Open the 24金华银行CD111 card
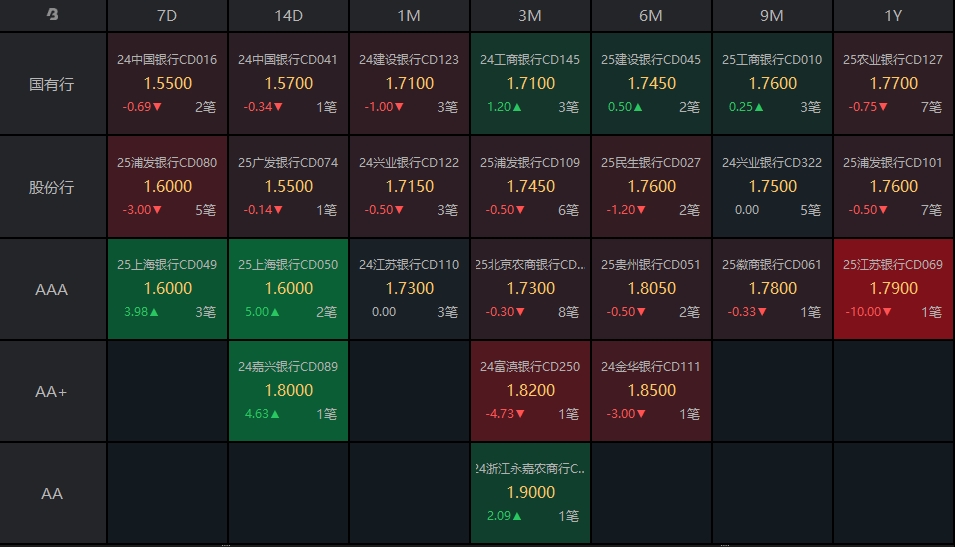This screenshot has height=547, width=955. tap(651, 390)
